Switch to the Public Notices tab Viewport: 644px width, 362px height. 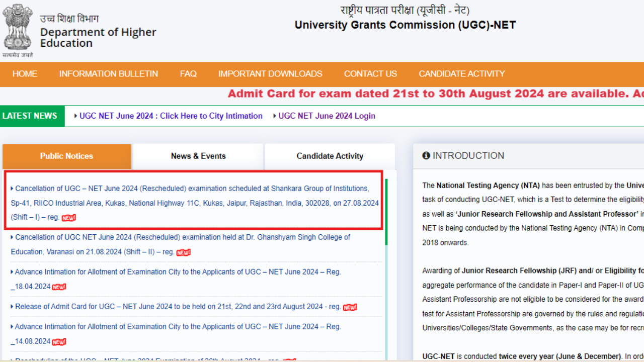tap(67, 156)
